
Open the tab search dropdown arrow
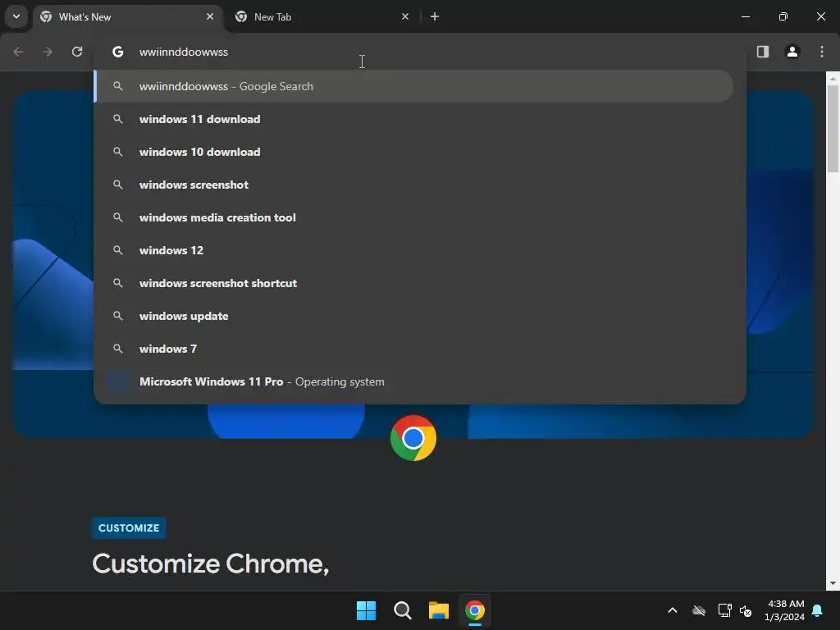(16, 16)
